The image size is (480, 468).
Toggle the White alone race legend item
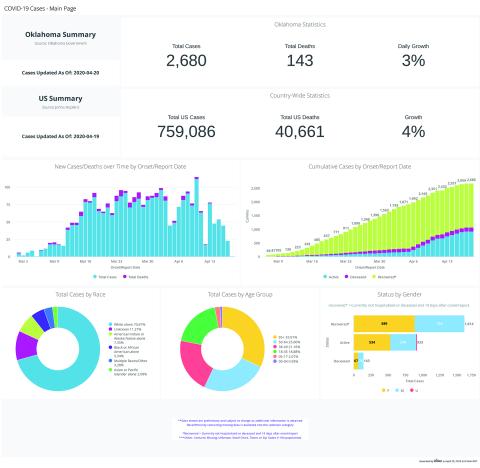(127, 324)
